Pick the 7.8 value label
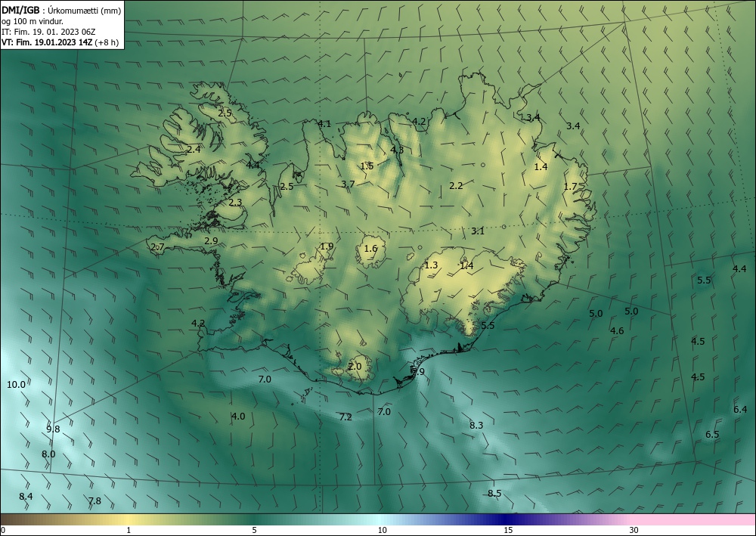The image size is (756, 536). (x=94, y=501)
